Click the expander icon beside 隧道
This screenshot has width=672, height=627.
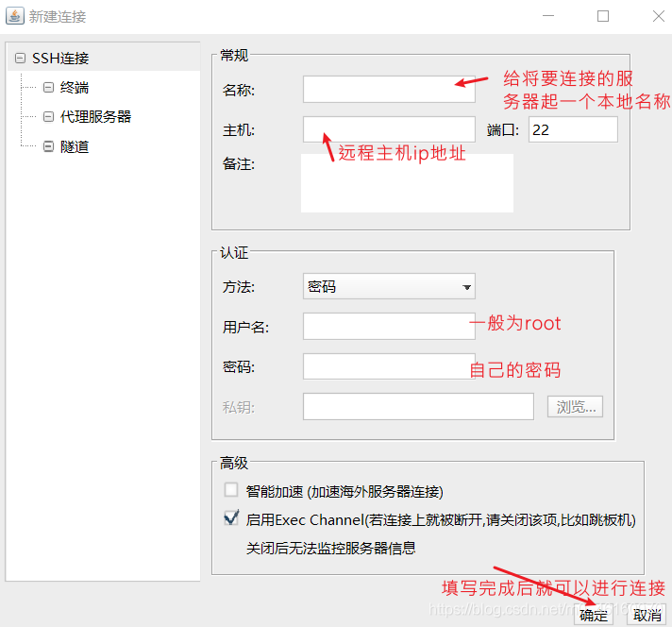(48, 146)
